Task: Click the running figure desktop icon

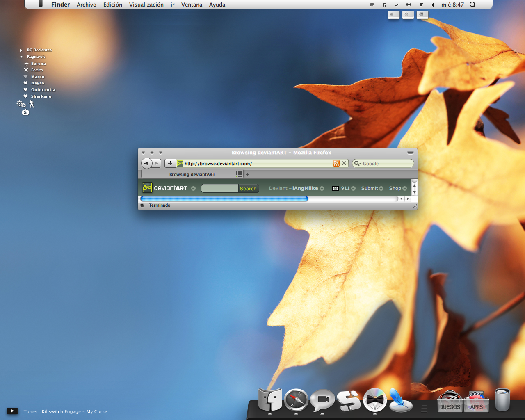Action: pyautogui.click(x=31, y=104)
